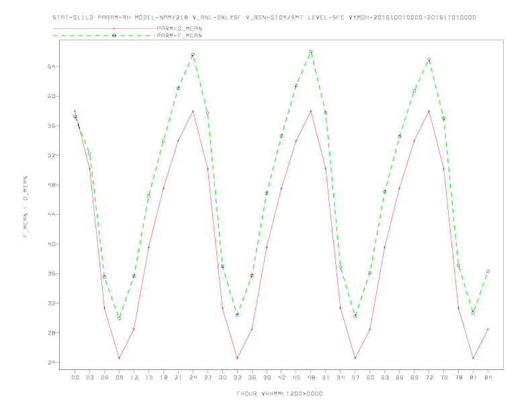Click the PARM=O_MEAN legend label
This screenshot has width=532, height=411.
coord(179,28)
